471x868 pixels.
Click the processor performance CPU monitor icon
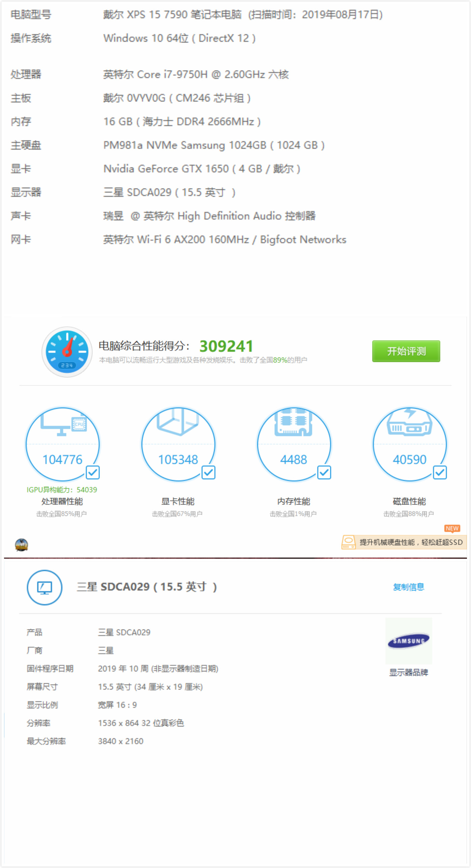[63, 425]
